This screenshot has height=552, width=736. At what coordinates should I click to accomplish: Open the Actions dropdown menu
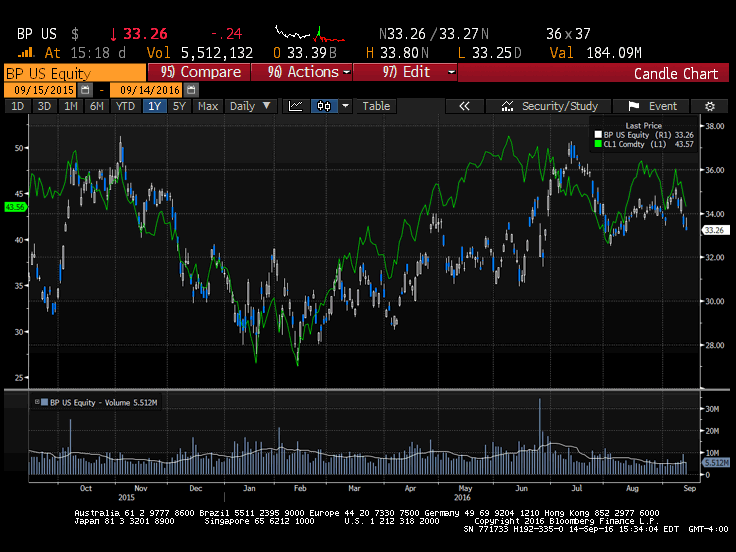pyautogui.click(x=301, y=72)
